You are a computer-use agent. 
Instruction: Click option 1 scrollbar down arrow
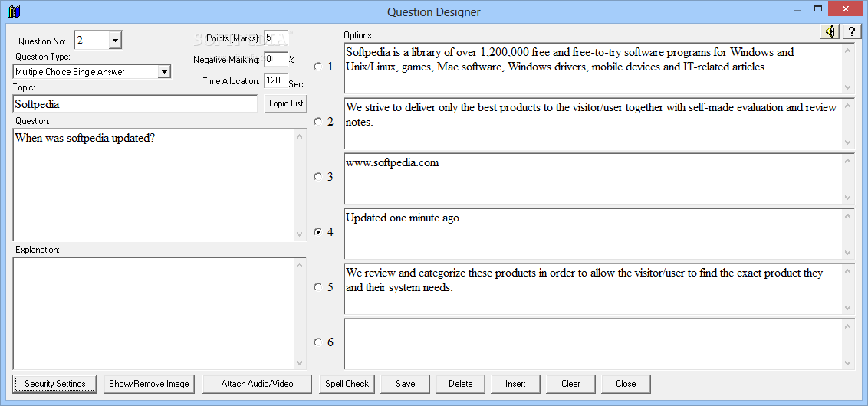click(x=848, y=87)
